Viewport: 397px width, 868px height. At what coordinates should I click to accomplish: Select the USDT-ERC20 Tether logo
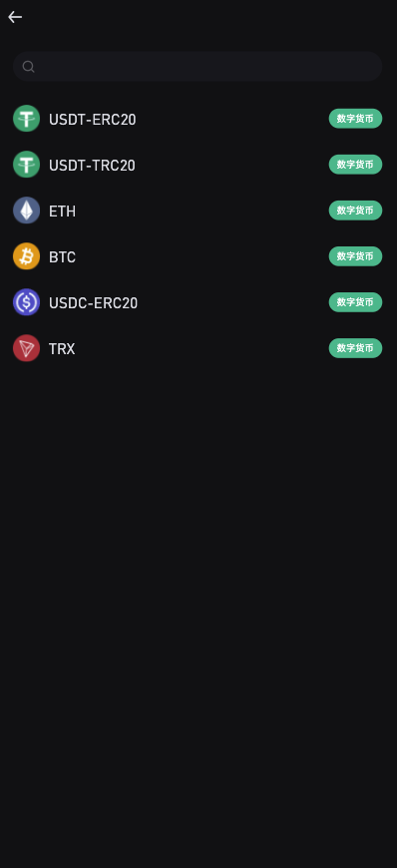pos(27,119)
